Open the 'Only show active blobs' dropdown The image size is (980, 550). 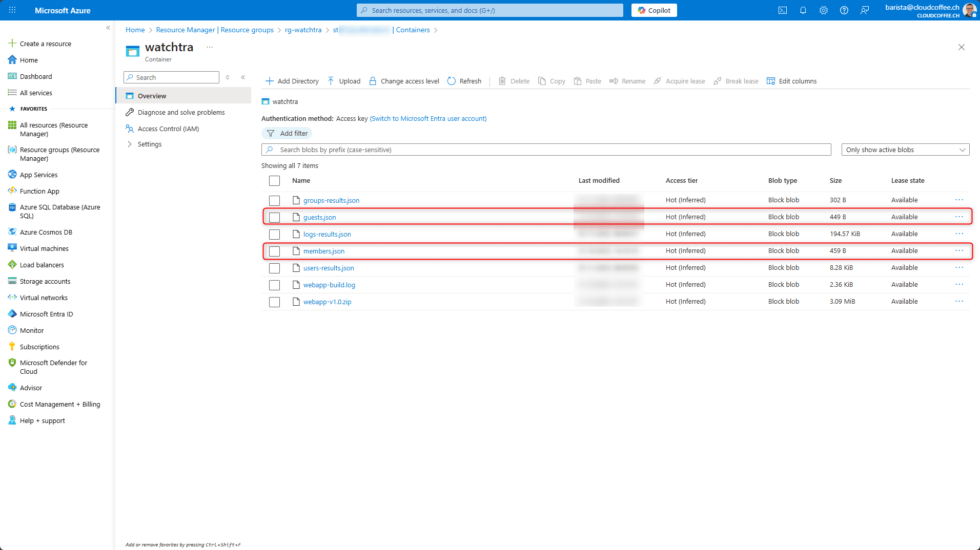[905, 150]
